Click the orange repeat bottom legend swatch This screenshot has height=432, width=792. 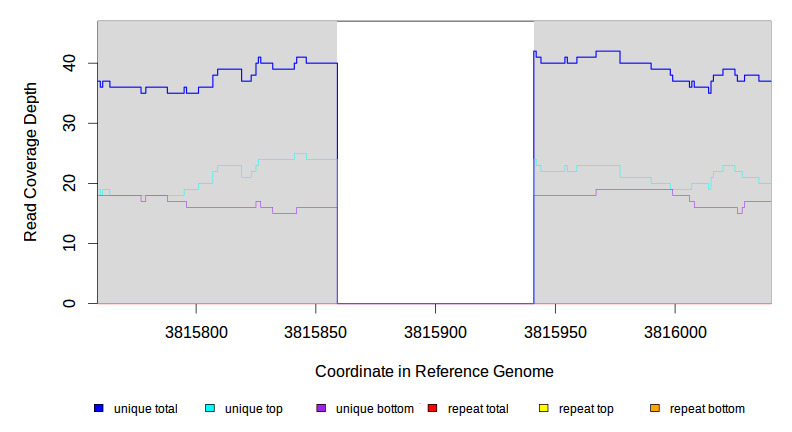[x=654, y=408]
